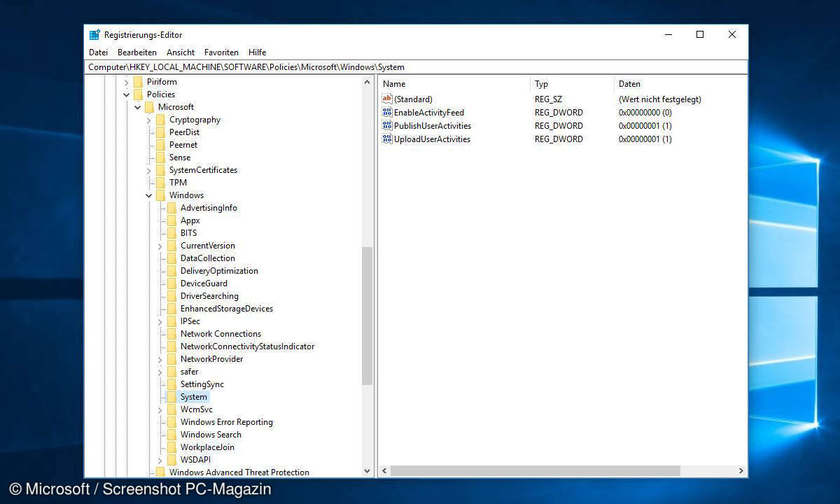The height and width of the screenshot is (504, 840).
Task: Click the selected System folder icon
Action: [x=171, y=397]
